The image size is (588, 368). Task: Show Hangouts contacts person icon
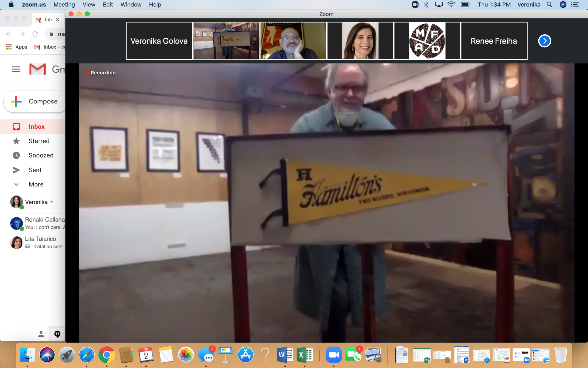click(41, 334)
